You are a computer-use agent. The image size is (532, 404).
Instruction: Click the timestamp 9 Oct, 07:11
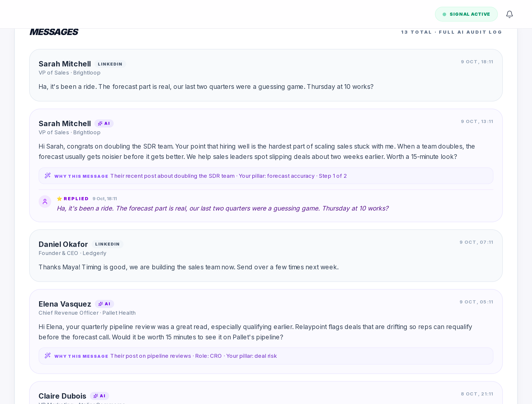coord(476,242)
